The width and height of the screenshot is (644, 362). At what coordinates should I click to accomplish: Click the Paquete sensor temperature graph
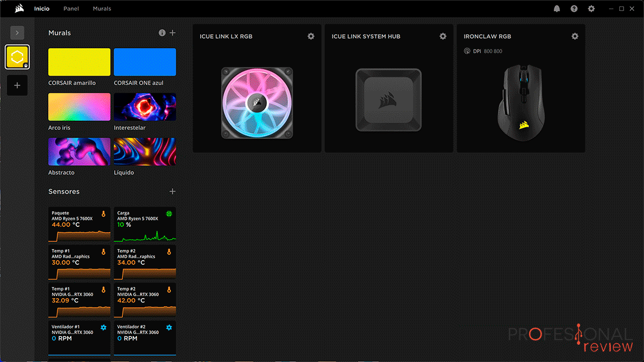(x=79, y=235)
